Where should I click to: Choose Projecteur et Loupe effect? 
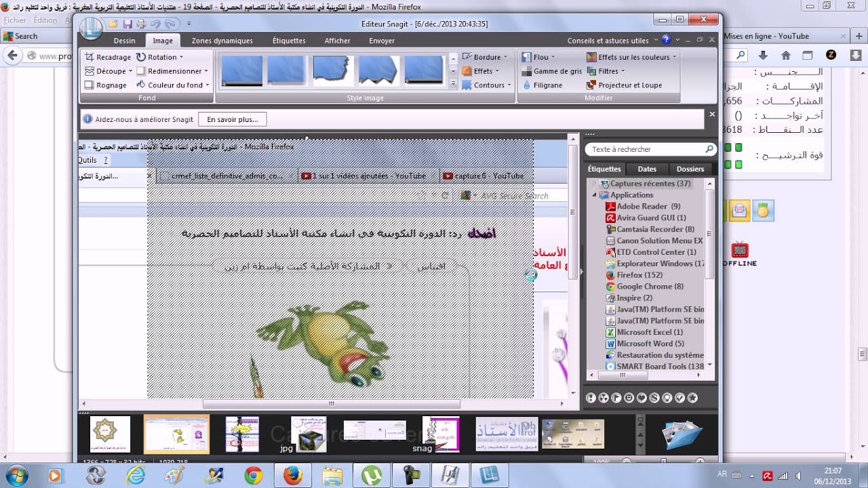pyautogui.click(x=625, y=85)
